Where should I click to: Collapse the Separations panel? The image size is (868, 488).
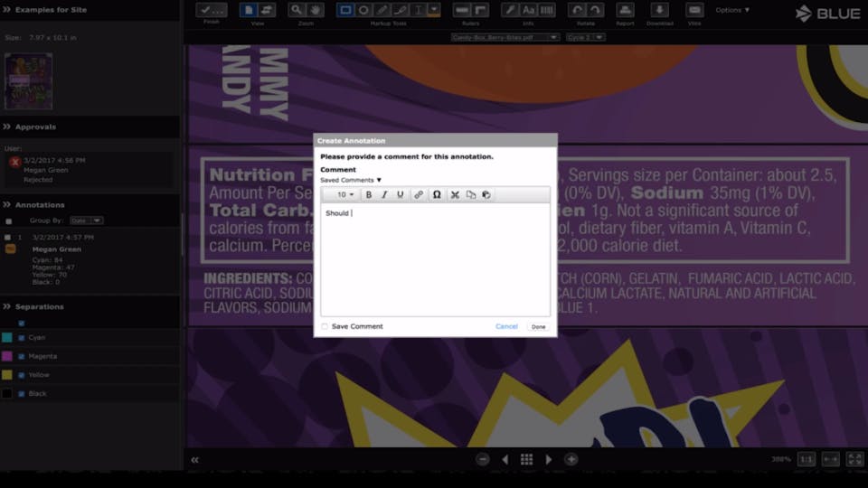6,306
